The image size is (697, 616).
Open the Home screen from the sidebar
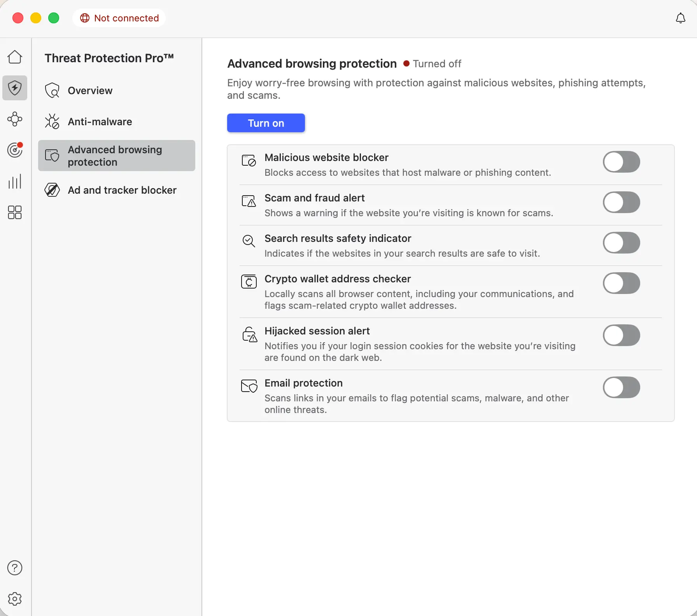click(14, 57)
